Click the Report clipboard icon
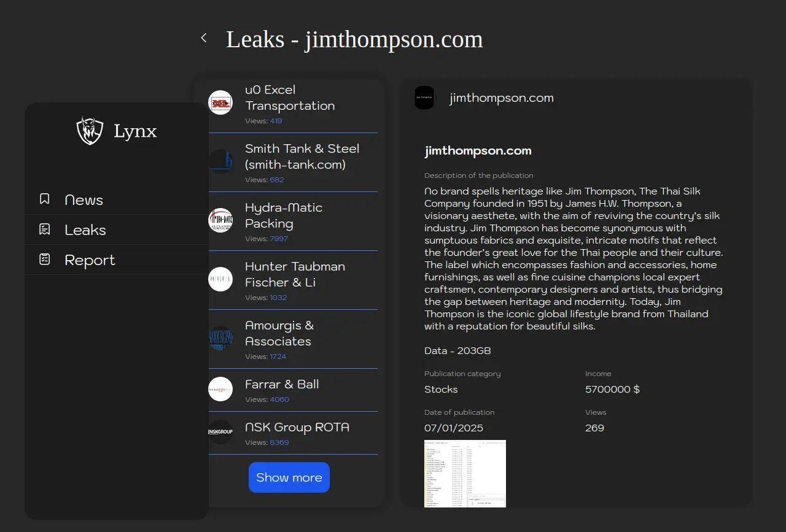Viewport: 786px width, 532px height. [x=44, y=260]
